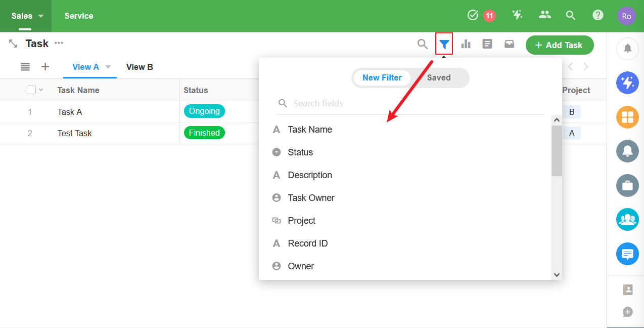
Task: Toggle the select-all checkbox in table header
Action: (31, 90)
